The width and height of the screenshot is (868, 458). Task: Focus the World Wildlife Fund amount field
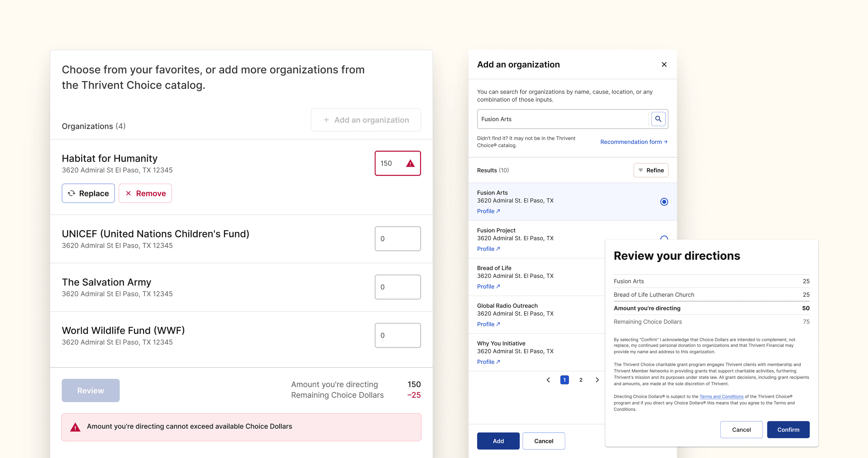[x=398, y=335]
